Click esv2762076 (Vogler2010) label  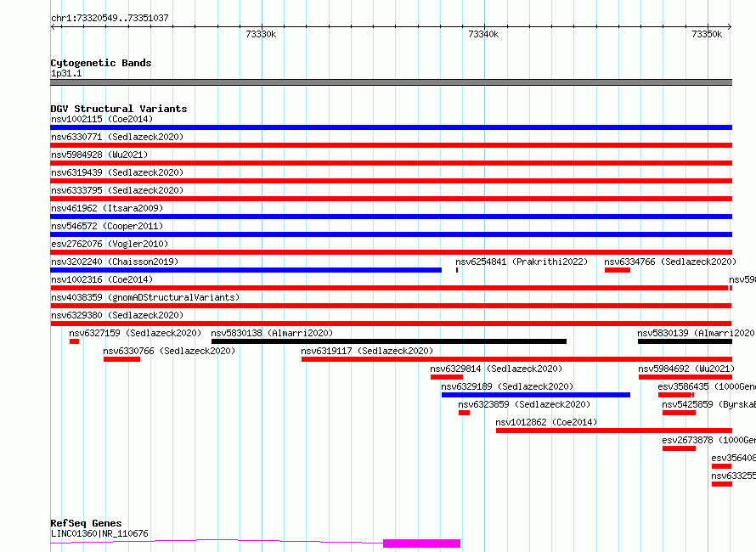coord(110,244)
